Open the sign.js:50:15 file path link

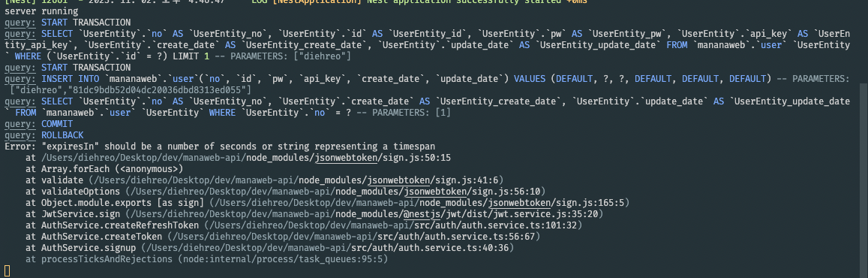246,158
